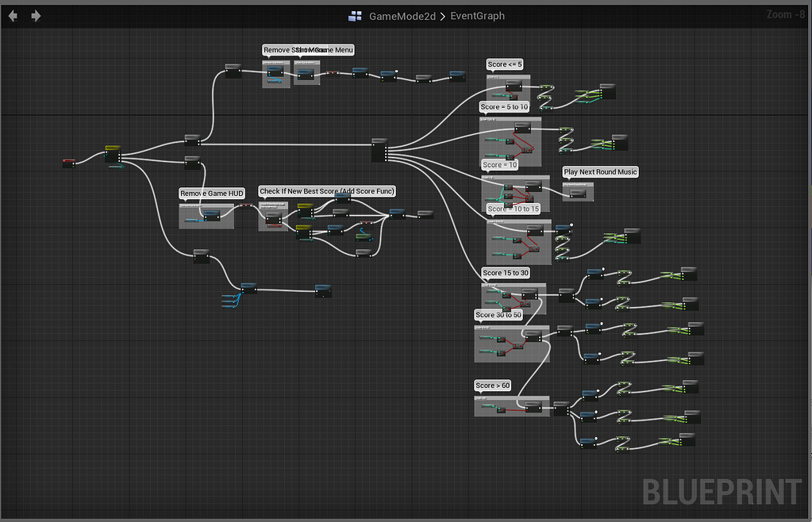Screen dimensions: 812x522
Task: Select the central sequence node with many outputs
Action: pyautogui.click(x=379, y=150)
